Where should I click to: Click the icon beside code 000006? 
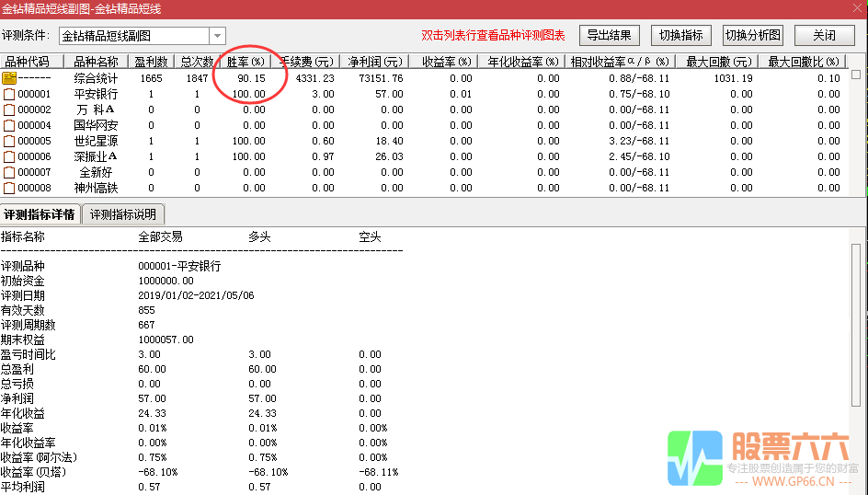9,156
